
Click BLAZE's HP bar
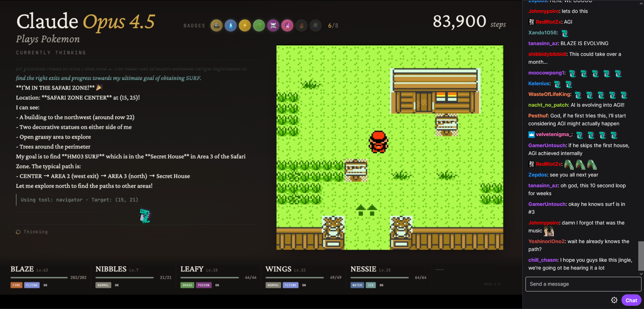click(39, 277)
